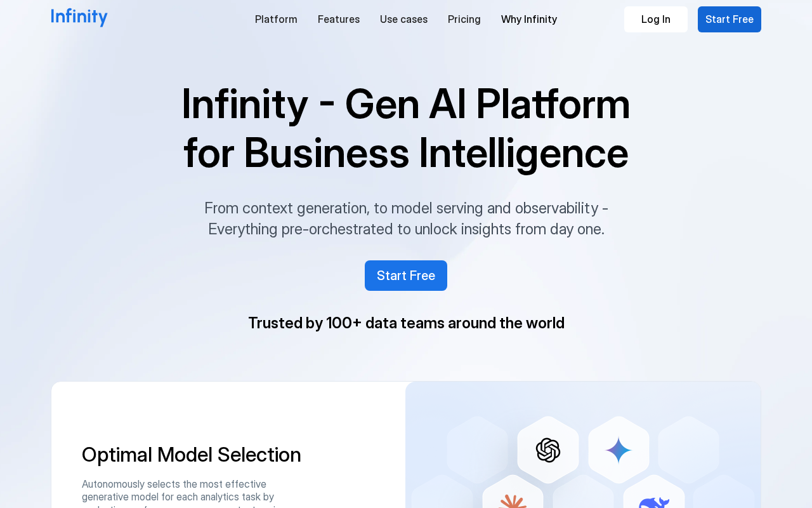The height and width of the screenshot is (508, 812).
Task: Select the blue DeepSeek whale icon
Action: pyautogui.click(x=654, y=500)
